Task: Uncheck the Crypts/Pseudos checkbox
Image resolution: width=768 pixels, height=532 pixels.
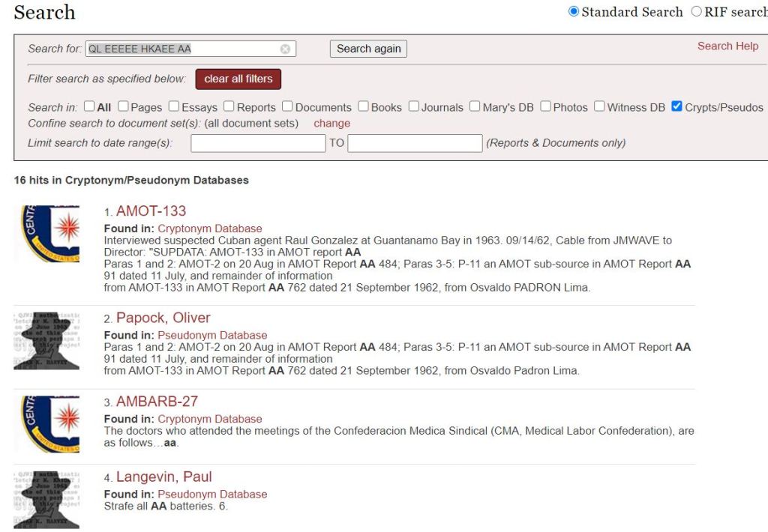Action: coord(676,106)
